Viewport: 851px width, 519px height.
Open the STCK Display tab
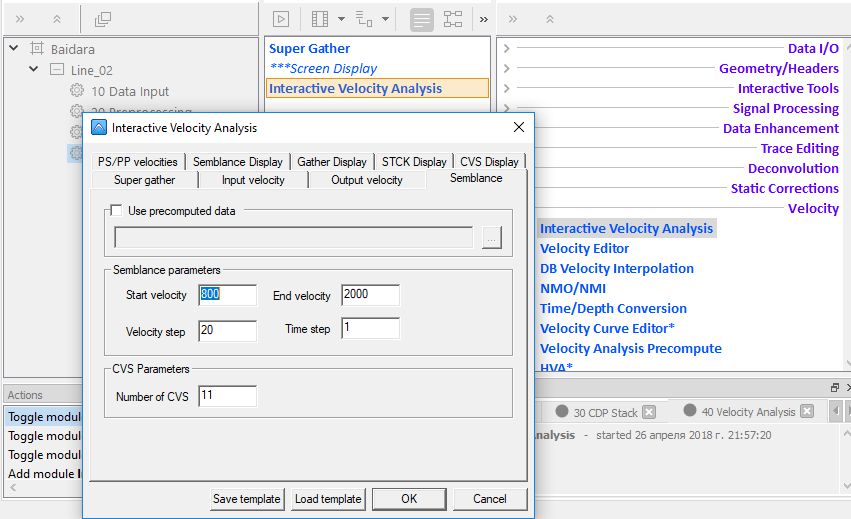tap(414, 162)
